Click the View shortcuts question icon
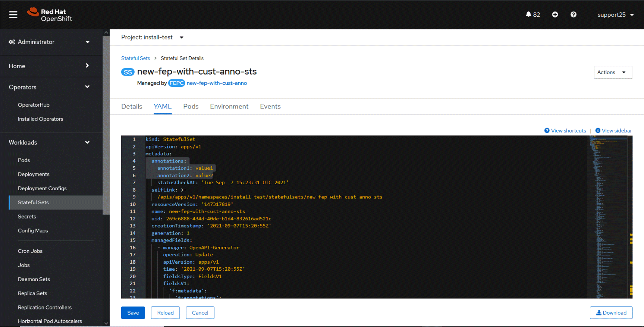 [x=547, y=131]
